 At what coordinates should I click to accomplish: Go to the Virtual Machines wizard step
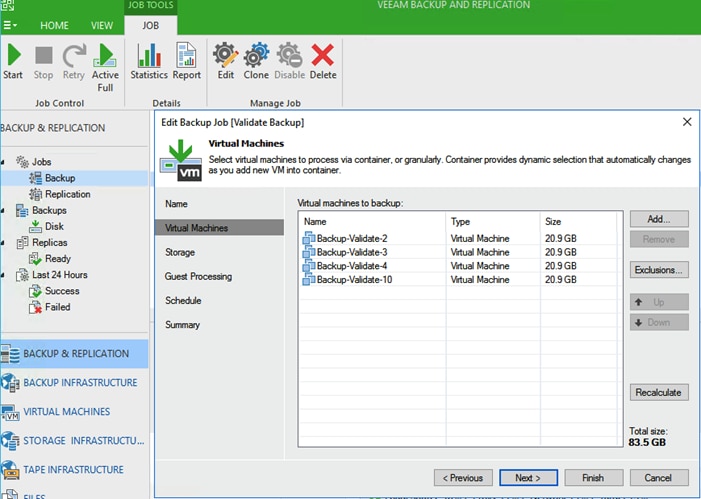(x=219, y=228)
